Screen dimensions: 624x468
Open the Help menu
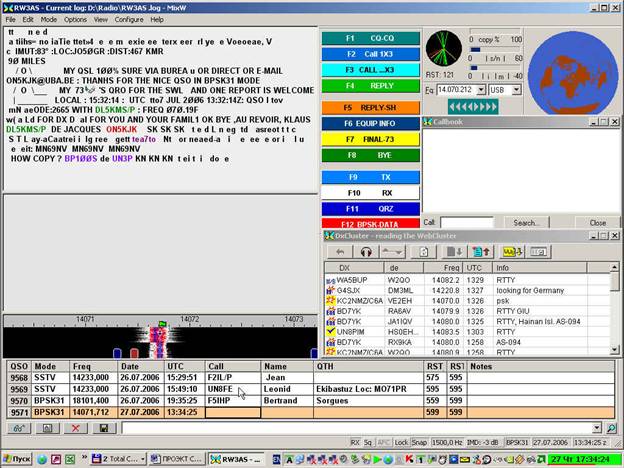[x=157, y=20]
